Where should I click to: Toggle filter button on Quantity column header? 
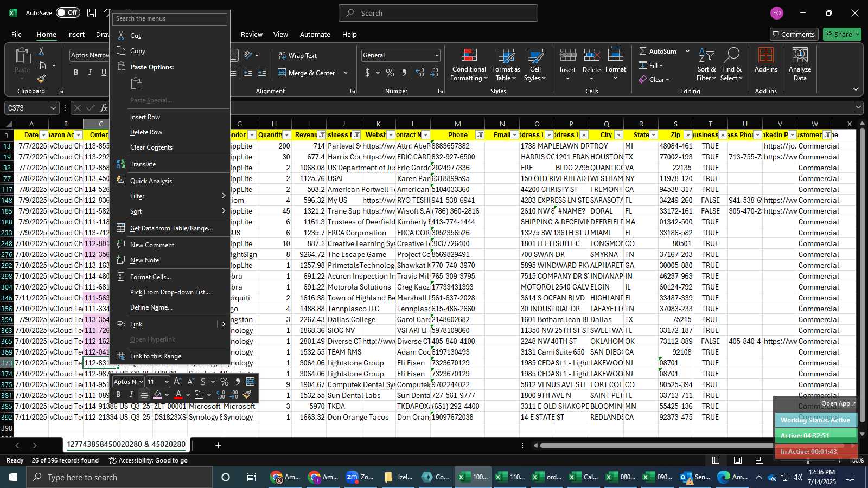pyautogui.click(x=286, y=135)
